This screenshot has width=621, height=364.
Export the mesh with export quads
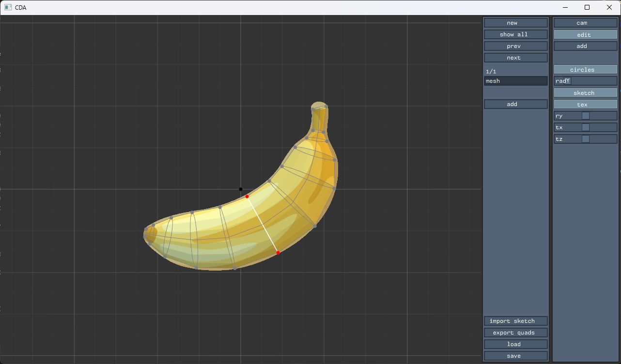(x=515, y=333)
